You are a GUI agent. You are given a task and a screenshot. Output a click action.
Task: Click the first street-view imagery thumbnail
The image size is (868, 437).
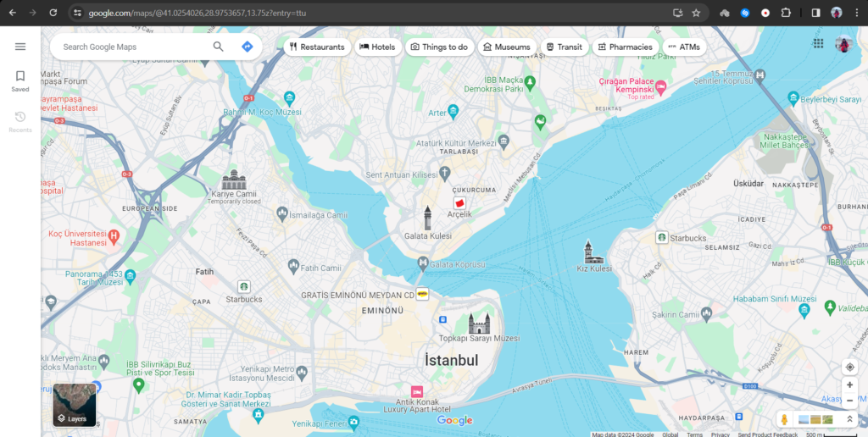805,419
